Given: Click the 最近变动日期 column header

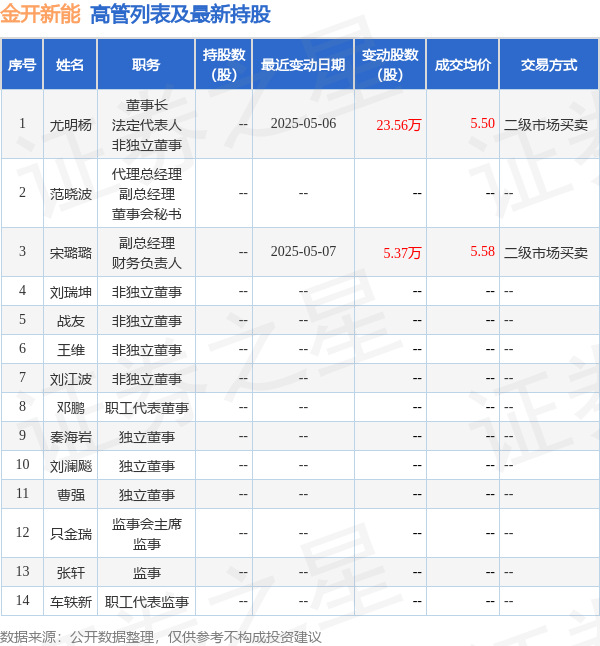Looking at the screenshot, I should (x=303, y=65).
